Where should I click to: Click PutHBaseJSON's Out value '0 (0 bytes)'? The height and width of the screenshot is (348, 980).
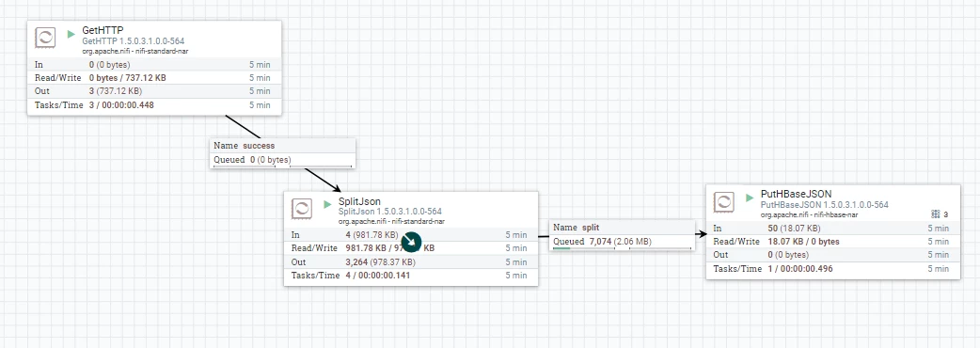coord(789,255)
